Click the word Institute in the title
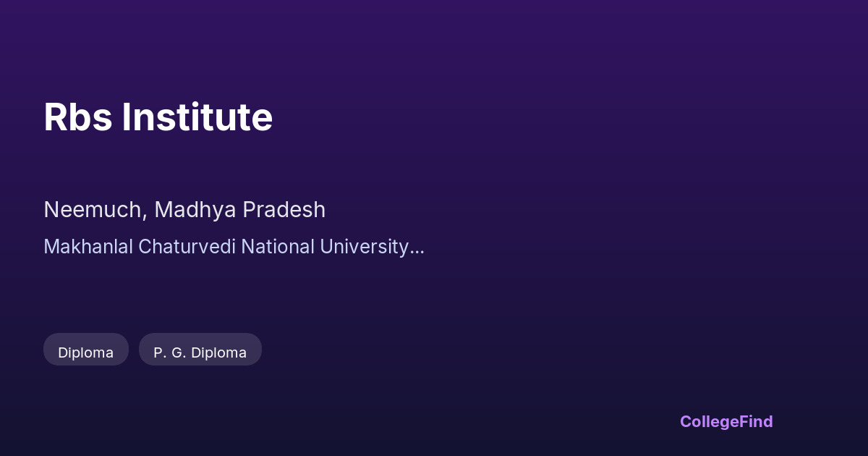The height and width of the screenshot is (456, 868). [x=197, y=117]
